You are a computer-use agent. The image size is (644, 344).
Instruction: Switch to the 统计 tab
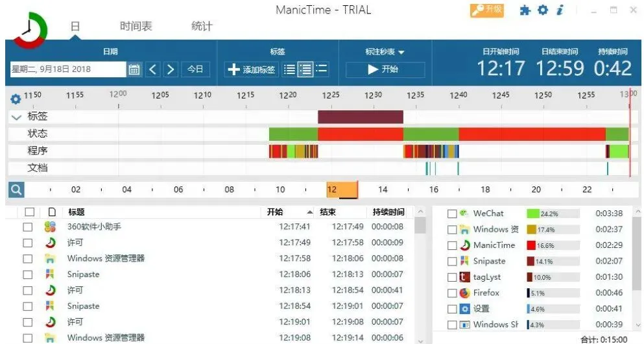tap(202, 27)
